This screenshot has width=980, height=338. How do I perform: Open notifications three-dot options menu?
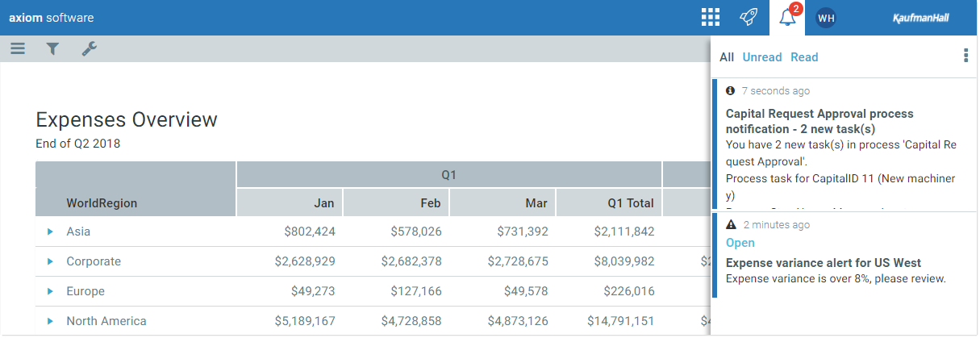pyautogui.click(x=965, y=56)
